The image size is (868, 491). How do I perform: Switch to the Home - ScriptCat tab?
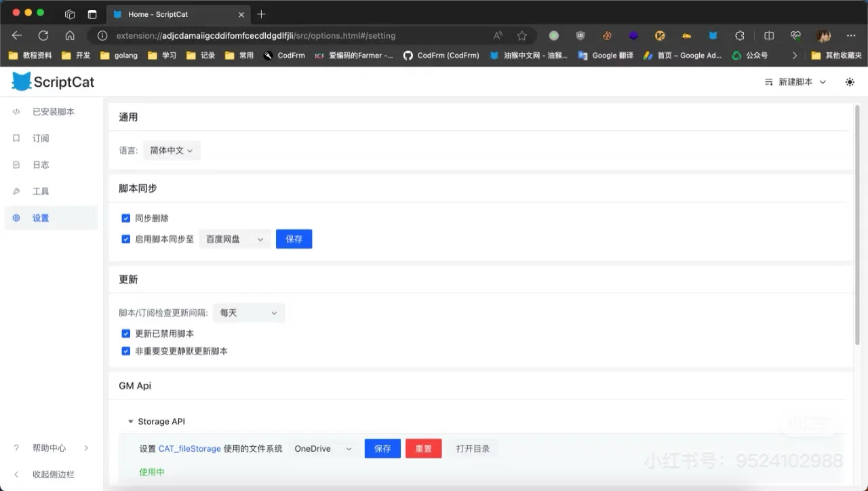pos(179,14)
